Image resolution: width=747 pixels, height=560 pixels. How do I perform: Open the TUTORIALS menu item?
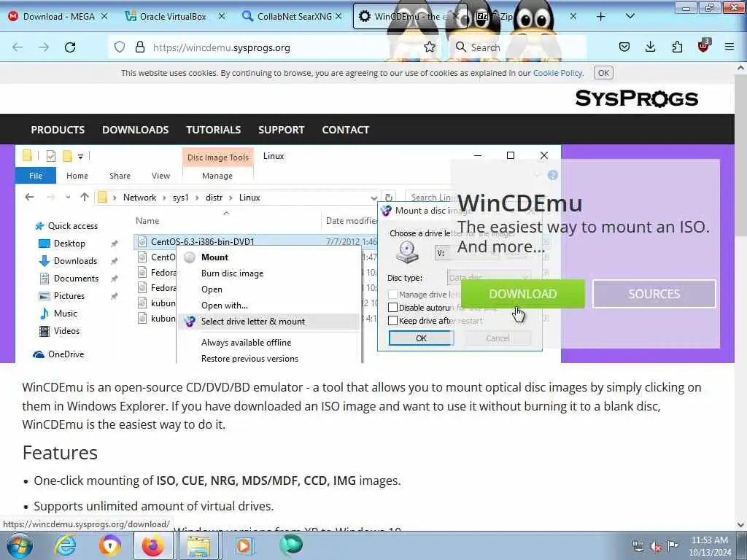[214, 130]
